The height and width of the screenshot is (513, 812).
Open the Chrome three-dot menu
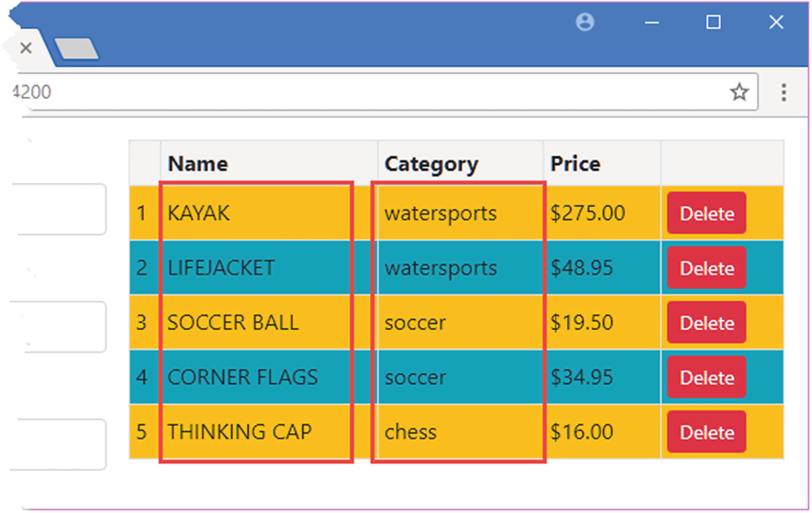[783, 92]
